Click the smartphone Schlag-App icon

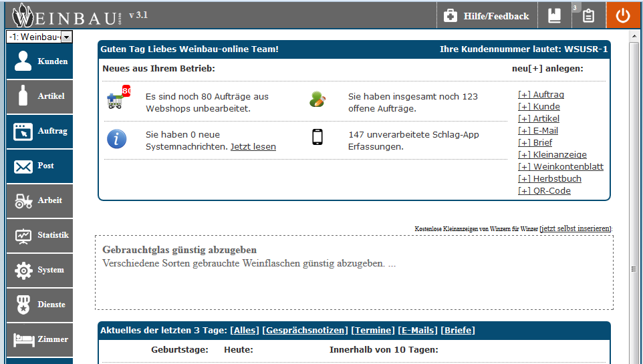pos(317,137)
